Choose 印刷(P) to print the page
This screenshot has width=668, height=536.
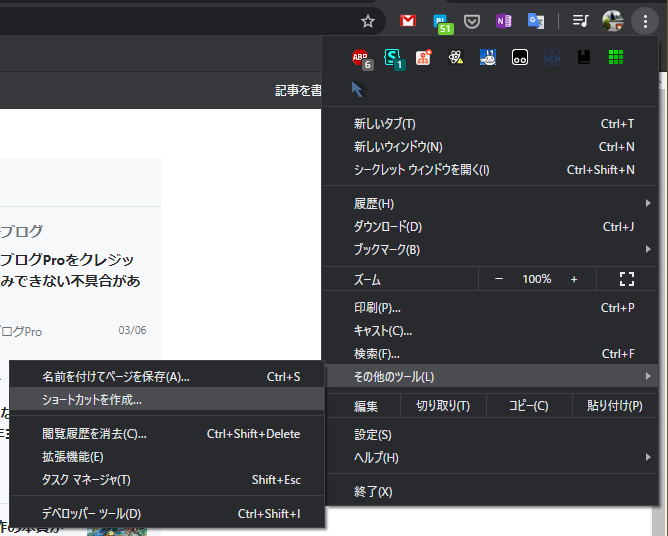pos(490,308)
